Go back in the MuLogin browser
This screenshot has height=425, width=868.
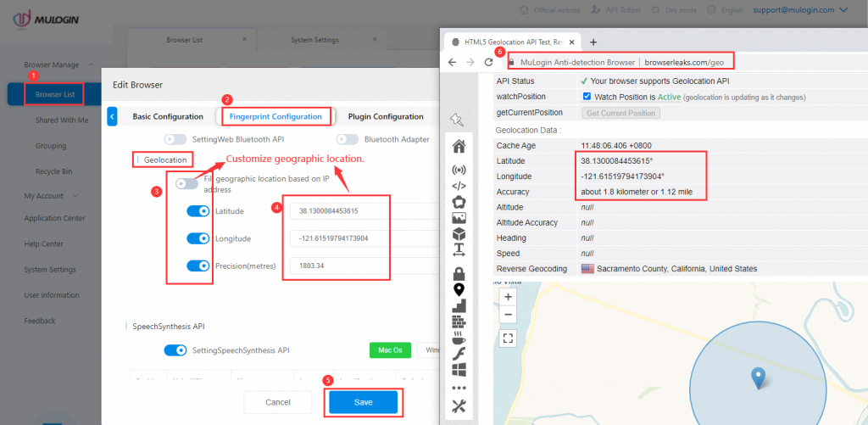click(x=453, y=62)
